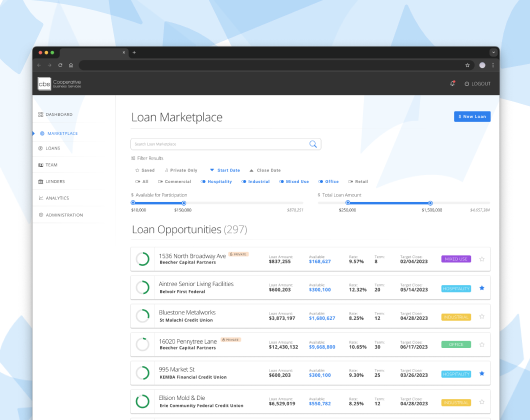The image size is (530, 420).
Task: Click the browser address bar
Action: [276, 65]
